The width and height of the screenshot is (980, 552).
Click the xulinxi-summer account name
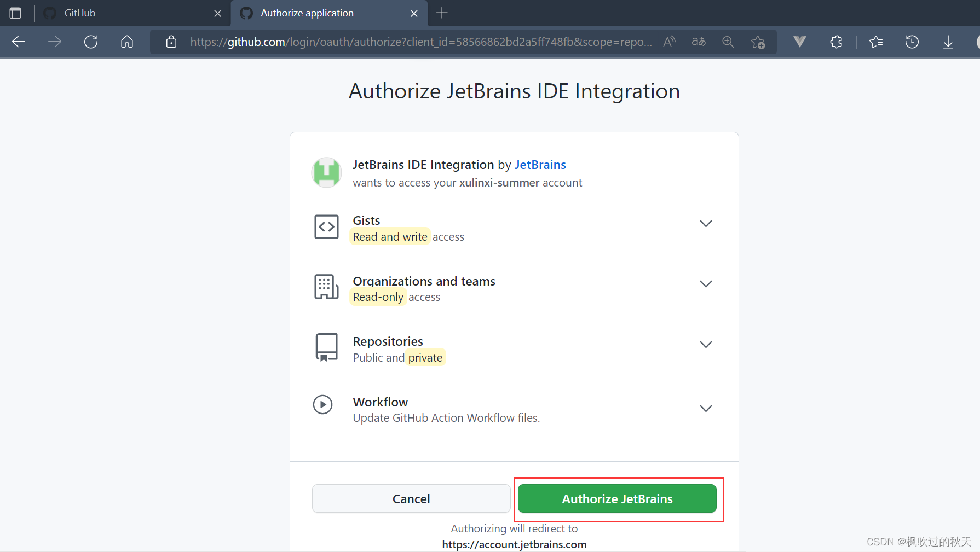499,183
